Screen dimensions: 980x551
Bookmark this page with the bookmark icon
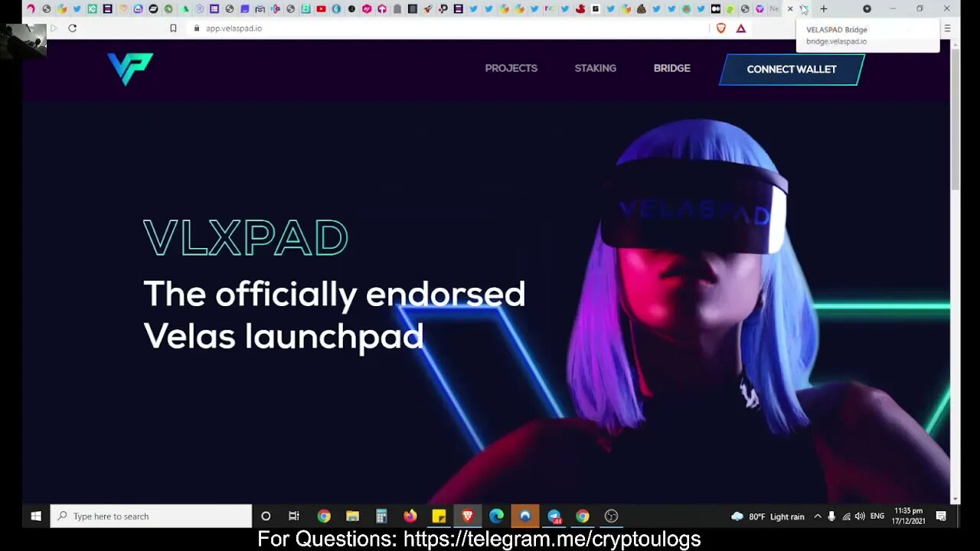click(x=173, y=28)
